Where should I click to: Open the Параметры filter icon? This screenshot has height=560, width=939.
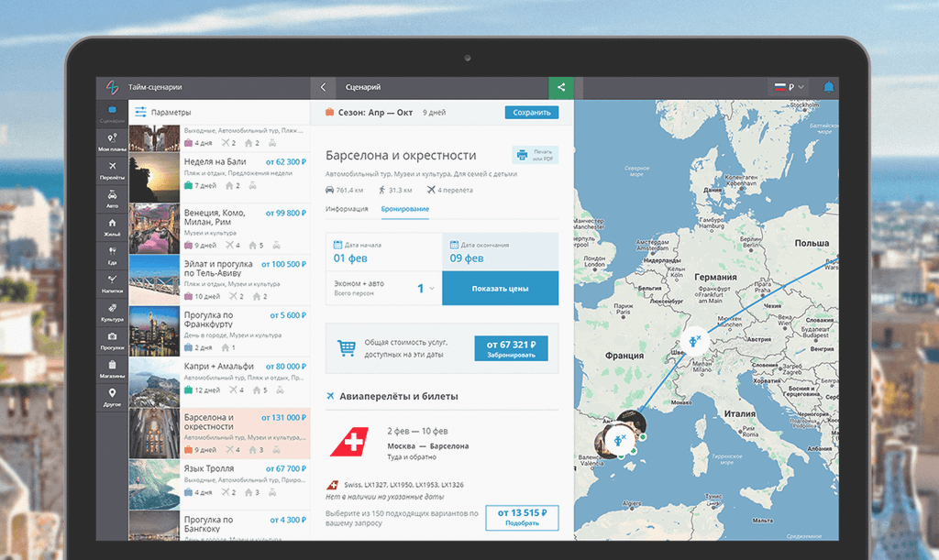coord(140,112)
